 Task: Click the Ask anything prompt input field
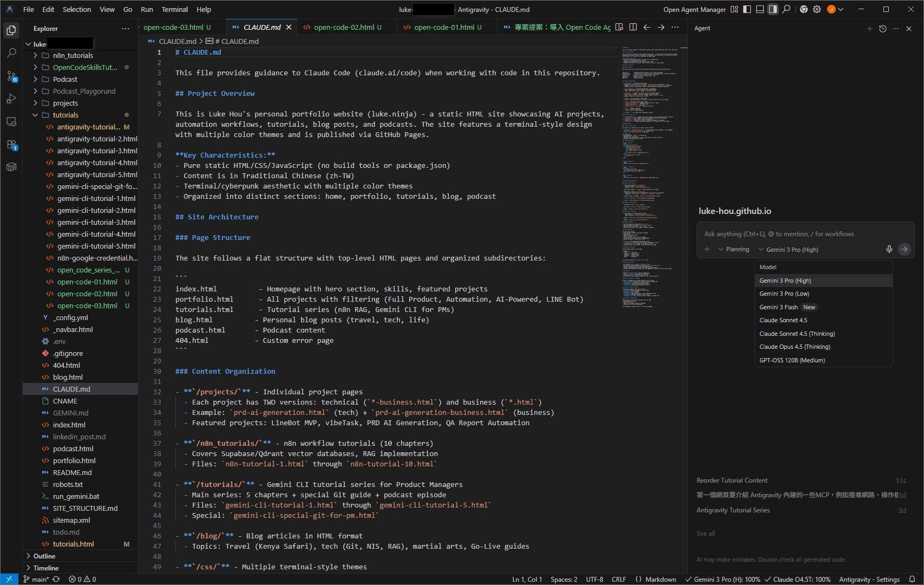[785, 234]
